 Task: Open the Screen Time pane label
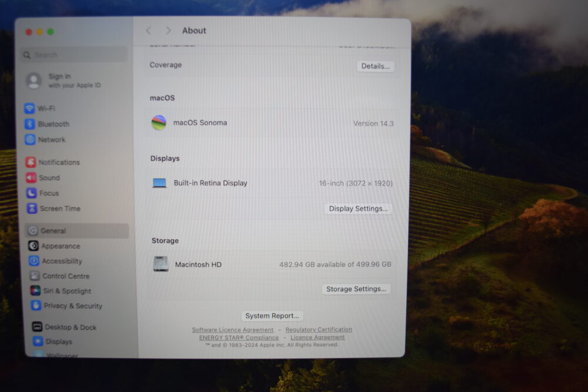pyautogui.click(x=61, y=209)
